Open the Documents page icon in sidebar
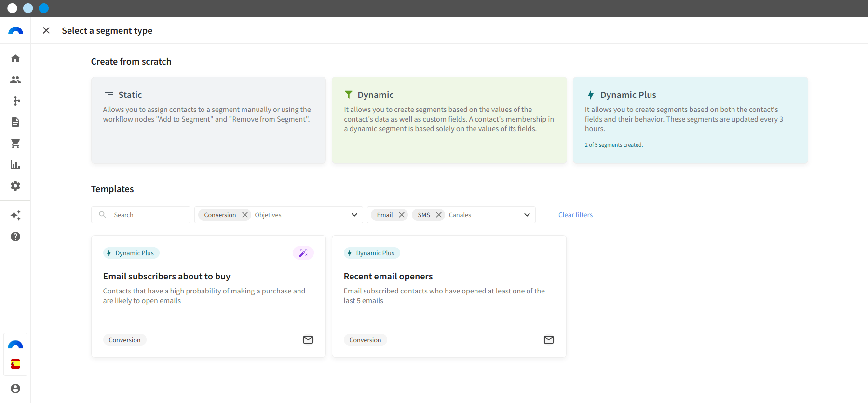The height and width of the screenshot is (403, 868). 15,122
